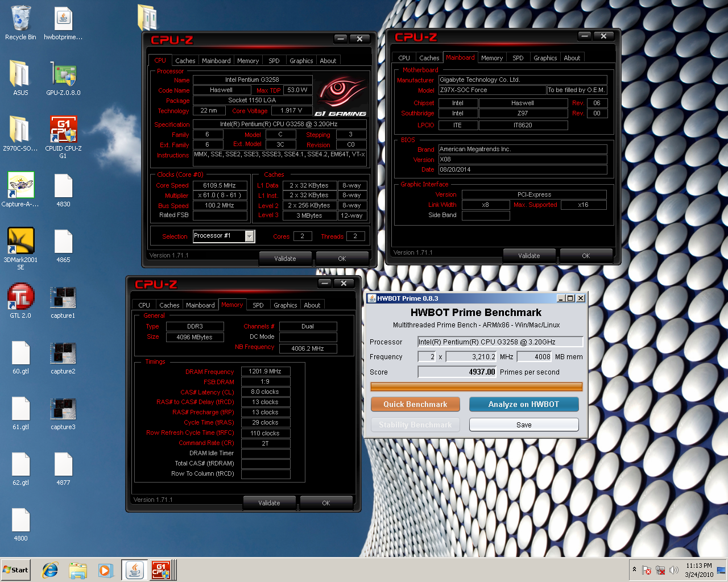Click the Z97X-SOC Force model field
This screenshot has height=582, width=728.
[x=492, y=90]
